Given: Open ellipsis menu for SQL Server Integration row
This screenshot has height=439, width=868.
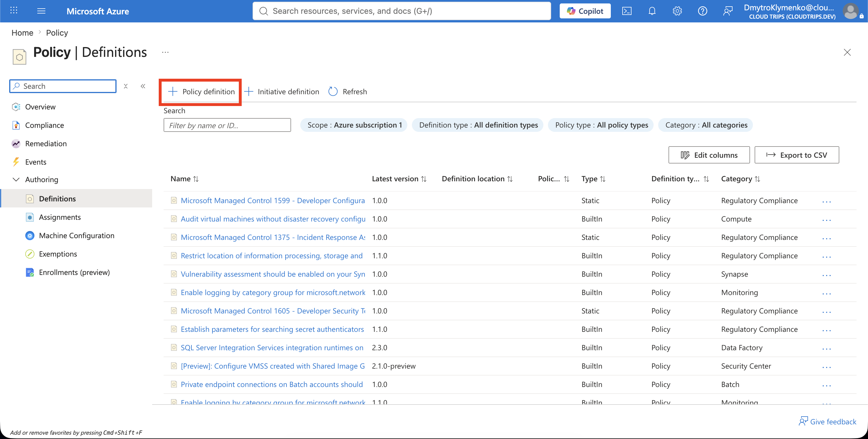Looking at the screenshot, I should pyautogui.click(x=827, y=348).
